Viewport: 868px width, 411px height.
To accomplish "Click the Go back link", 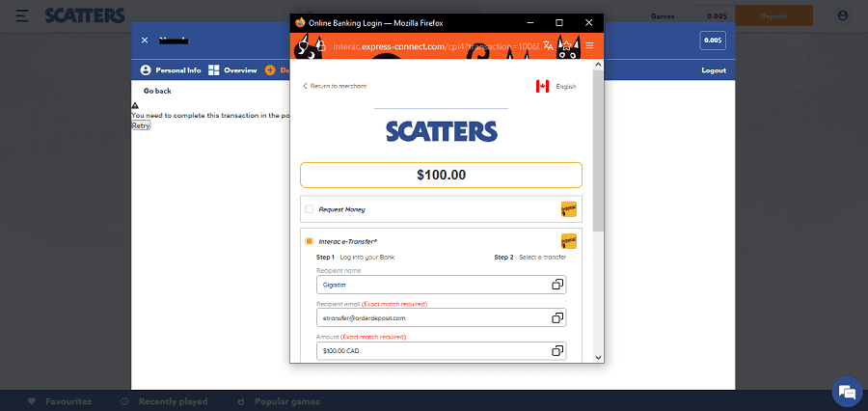I will [x=157, y=91].
